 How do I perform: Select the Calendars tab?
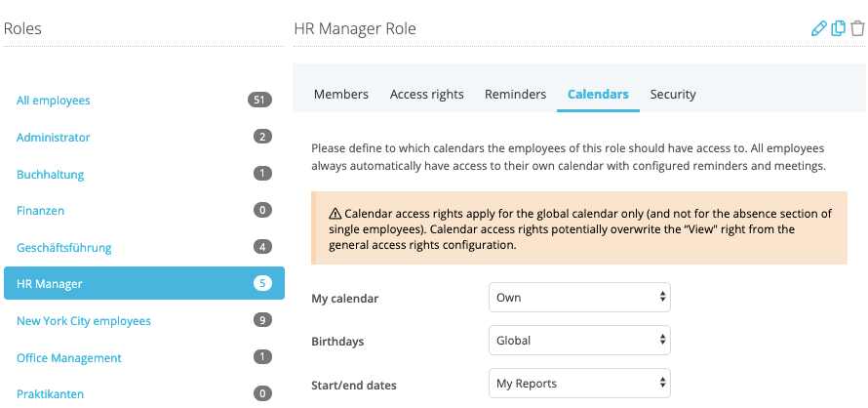coord(599,95)
